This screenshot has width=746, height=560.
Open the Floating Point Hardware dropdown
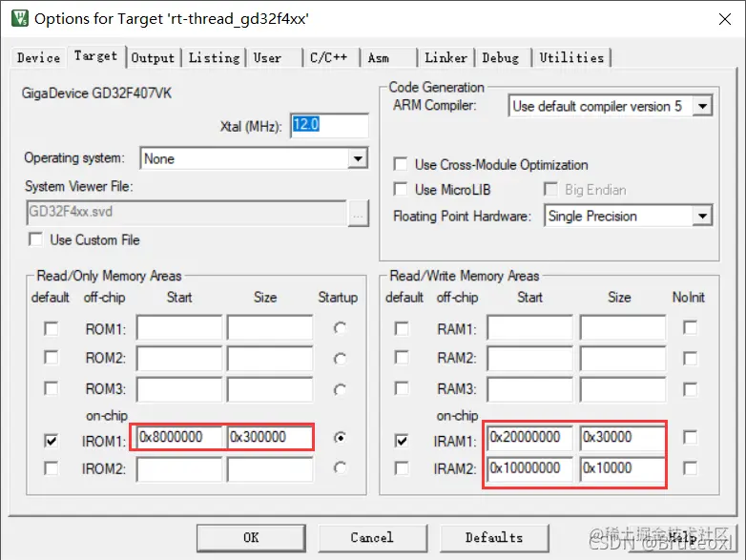pos(702,217)
